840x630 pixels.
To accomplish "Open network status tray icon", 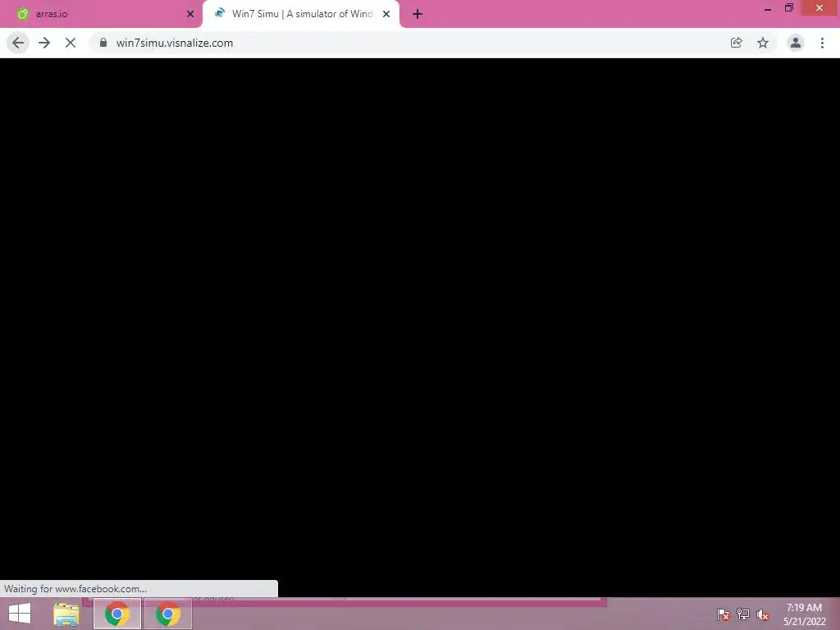I will [x=743, y=614].
